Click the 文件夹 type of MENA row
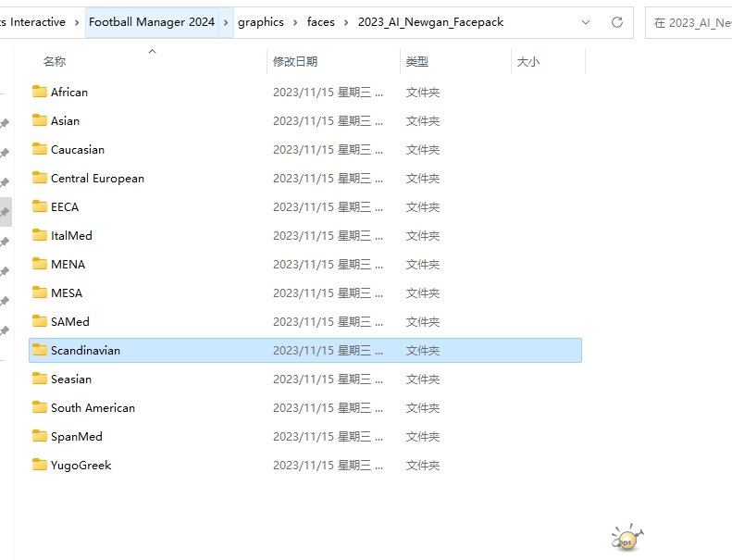This screenshot has width=732, height=560. pyautogui.click(x=423, y=265)
